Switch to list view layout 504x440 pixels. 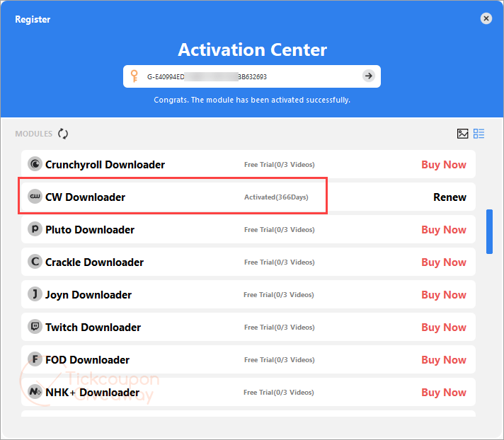[479, 134]
